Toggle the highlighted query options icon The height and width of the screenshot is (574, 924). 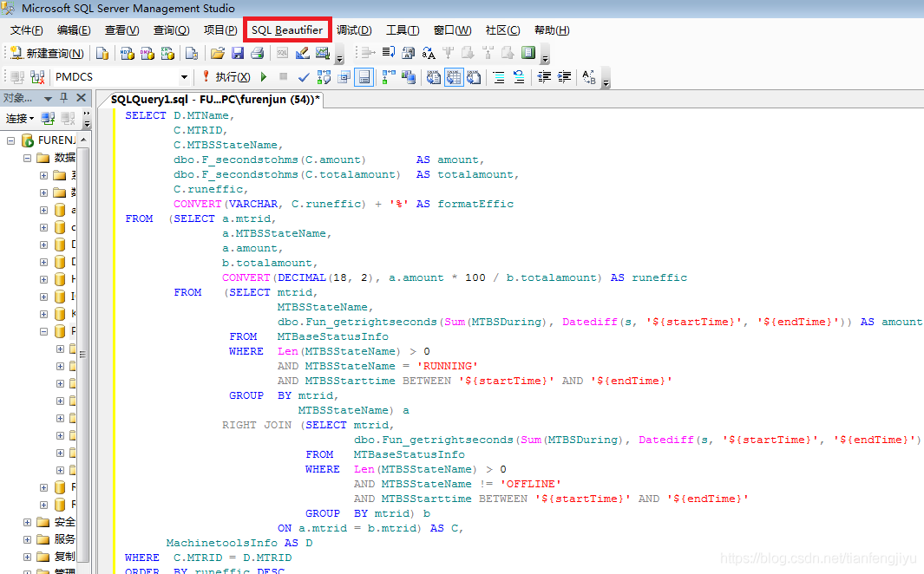click(364, 77)
